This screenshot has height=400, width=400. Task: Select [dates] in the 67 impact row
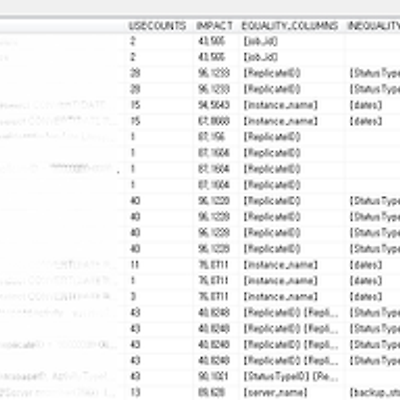coord(366,121)
